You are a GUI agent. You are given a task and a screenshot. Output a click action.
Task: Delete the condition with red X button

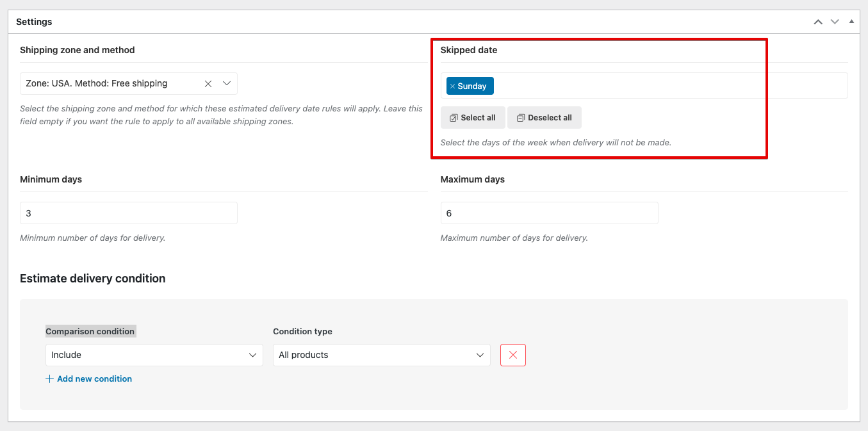512,355
